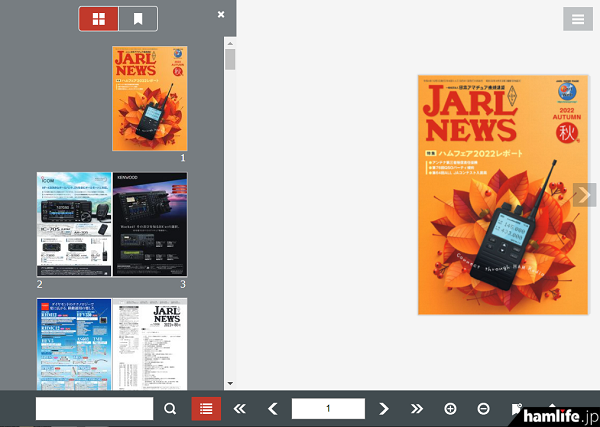Toggle the table of contents list button
Viewport: 600px width, 427px height.
tap(206, 408)
